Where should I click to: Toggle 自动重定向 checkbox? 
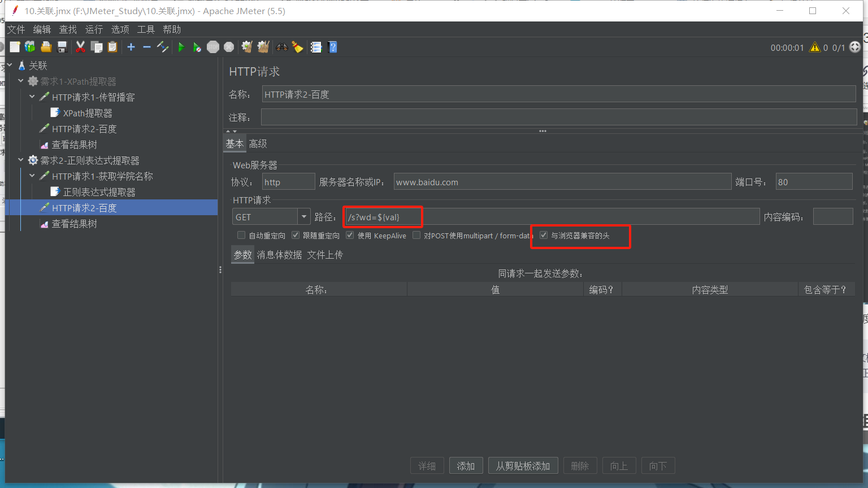click(241, 235)
